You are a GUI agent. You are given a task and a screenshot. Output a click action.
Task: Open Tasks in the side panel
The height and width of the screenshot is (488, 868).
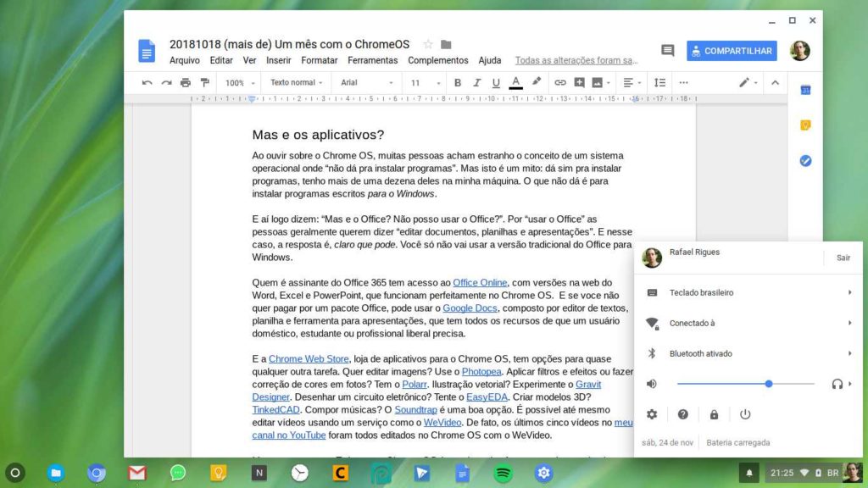[805, 161]
